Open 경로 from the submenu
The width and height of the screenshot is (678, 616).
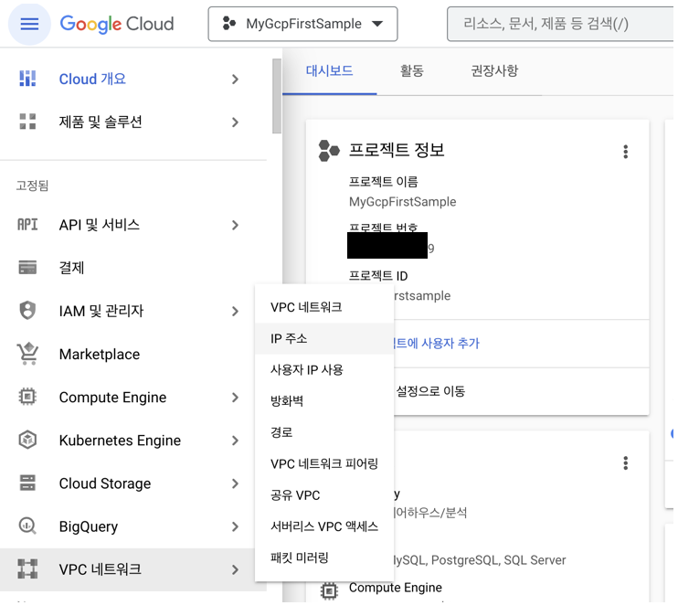pos(324,432)
